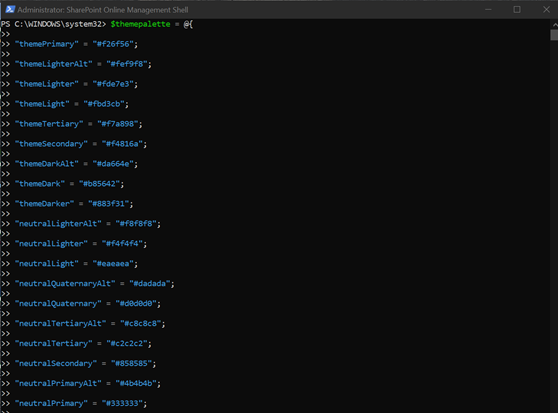This screenshot has height=413, width=558.
Task: Click the "#883f31" value
Action: coord(108,203)
